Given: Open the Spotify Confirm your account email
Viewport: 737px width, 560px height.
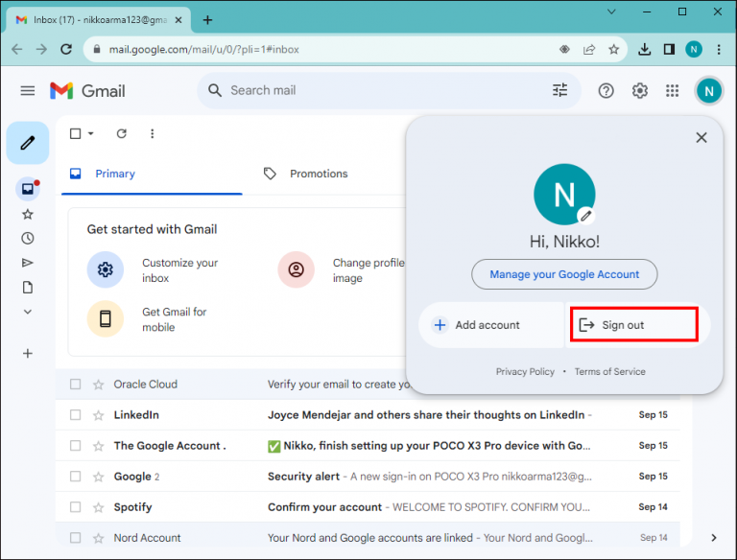Looking at the screenshot, I should tap(368, 507).
